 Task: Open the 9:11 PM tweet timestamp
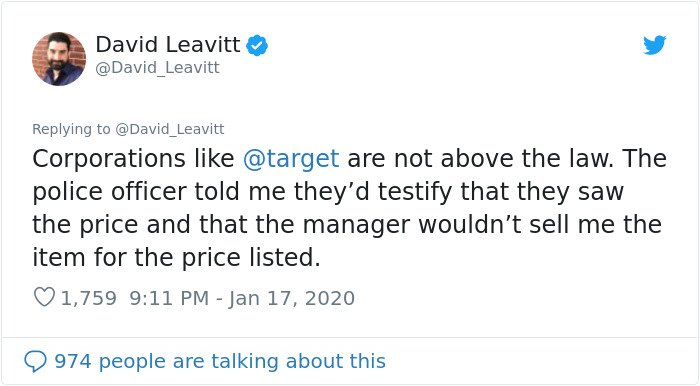point(169,298)
